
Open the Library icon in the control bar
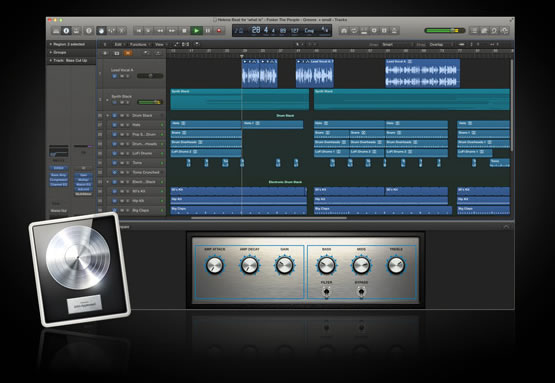pyautogui.click(x=56, y=30)
